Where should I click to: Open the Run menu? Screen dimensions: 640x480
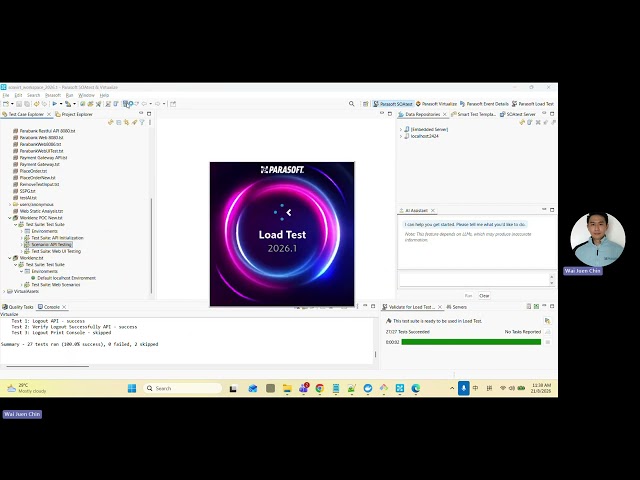click(x=69, y=95)
